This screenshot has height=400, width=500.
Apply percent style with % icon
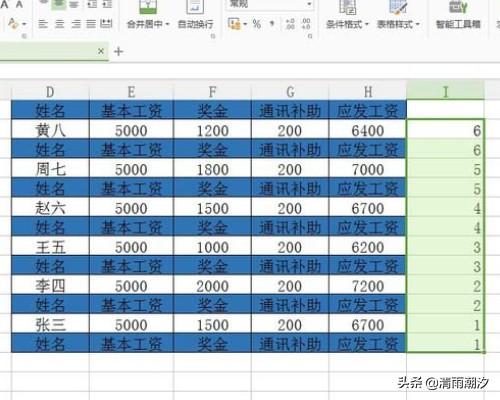tap(257, 24)
